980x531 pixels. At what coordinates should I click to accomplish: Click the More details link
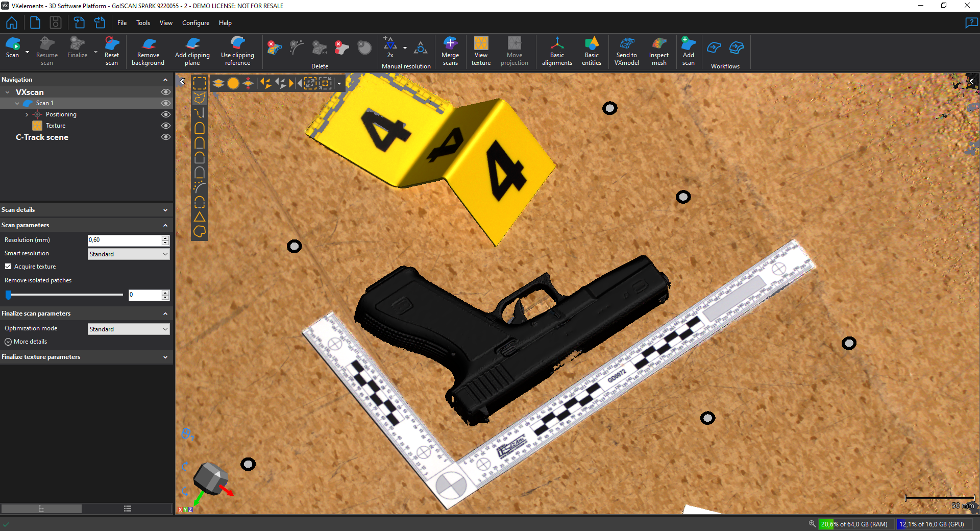pyautogui.click(x=30, y=342)
